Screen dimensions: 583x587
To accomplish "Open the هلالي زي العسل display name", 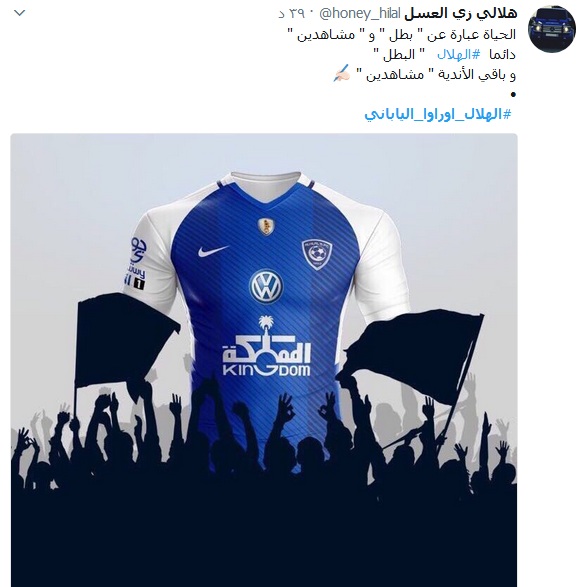I will click(461, 13).
